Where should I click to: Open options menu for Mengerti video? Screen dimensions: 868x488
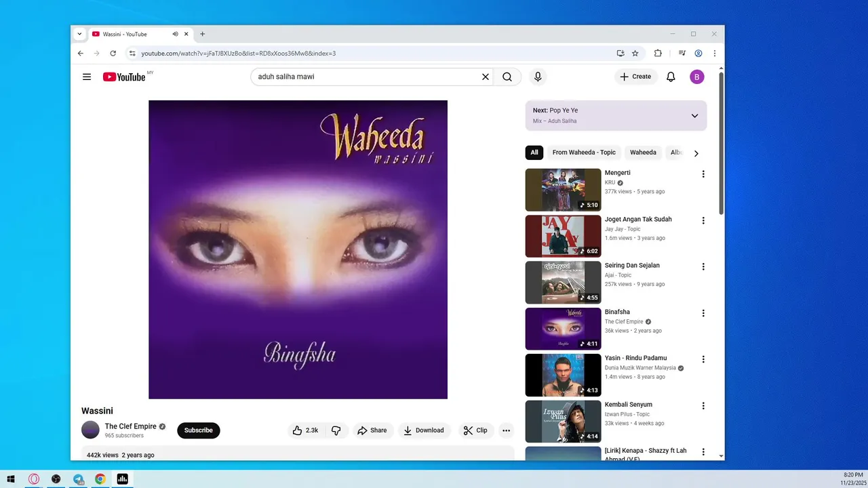[x=703, y=174]
